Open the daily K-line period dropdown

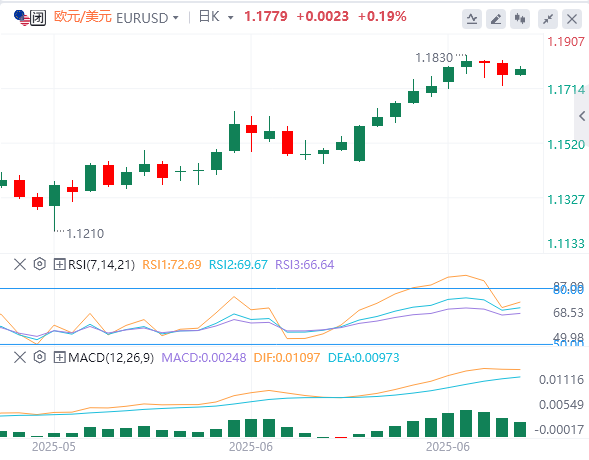click(216, 17)
